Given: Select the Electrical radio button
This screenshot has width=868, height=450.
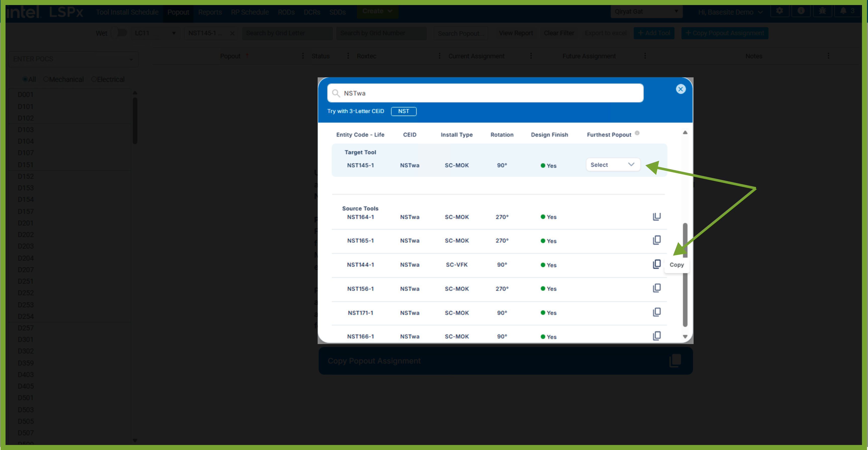Looking at the screenshot, I should click(94, 80).
